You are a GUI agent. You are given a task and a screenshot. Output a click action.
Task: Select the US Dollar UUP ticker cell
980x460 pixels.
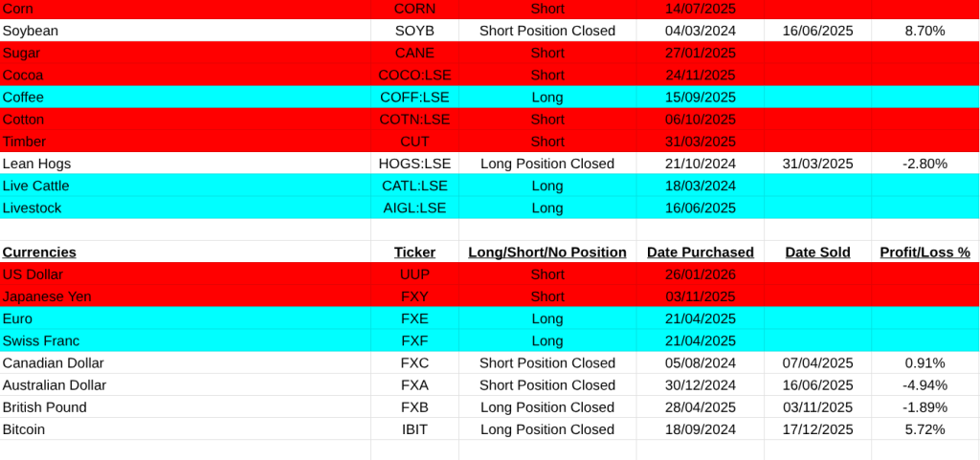pos(414,274)
